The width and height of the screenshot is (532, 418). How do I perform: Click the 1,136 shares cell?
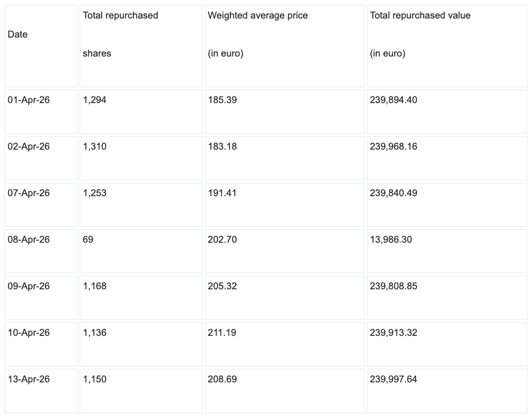(x=141, y=344)
